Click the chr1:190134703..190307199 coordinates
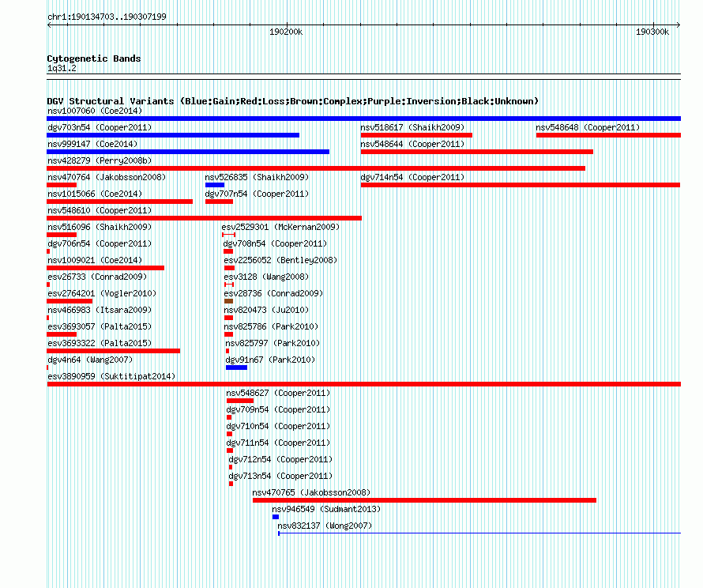The image size is (703, 588). [x=107, y=17]
